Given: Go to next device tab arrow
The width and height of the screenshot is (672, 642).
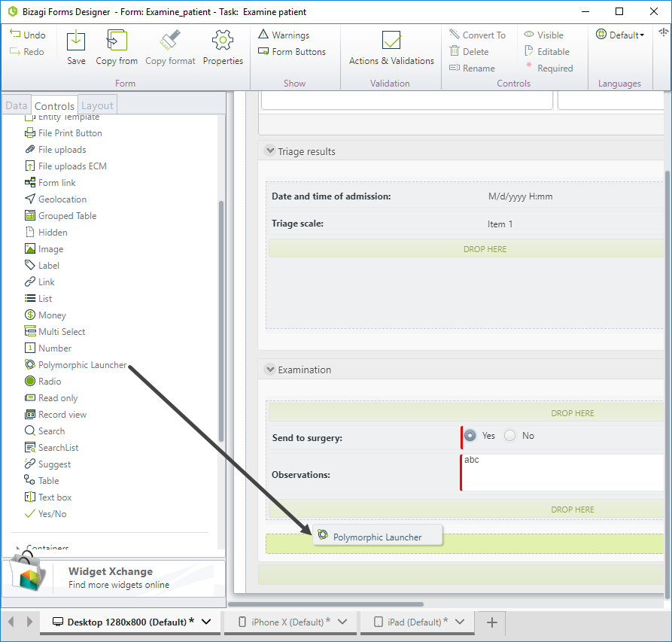Looking at the screenshot, I should 29,622.
